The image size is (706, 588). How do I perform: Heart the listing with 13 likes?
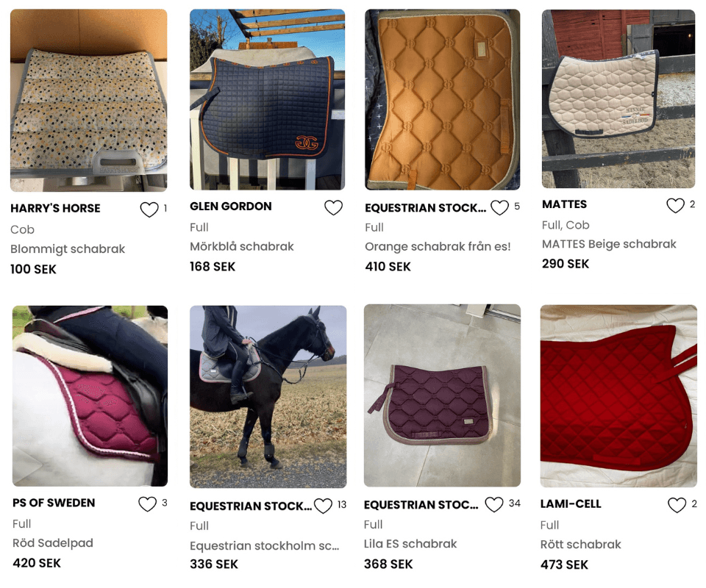click(323, 506)
